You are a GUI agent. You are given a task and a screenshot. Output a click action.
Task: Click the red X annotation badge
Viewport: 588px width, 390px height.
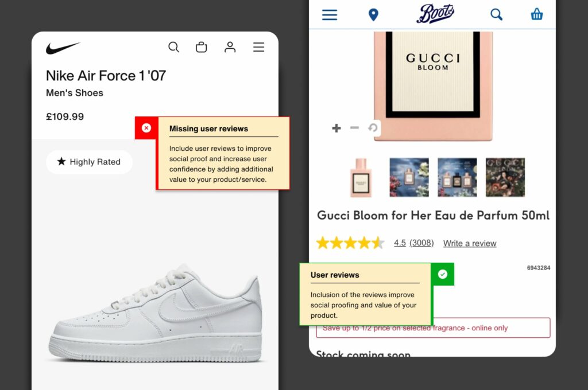146,128
